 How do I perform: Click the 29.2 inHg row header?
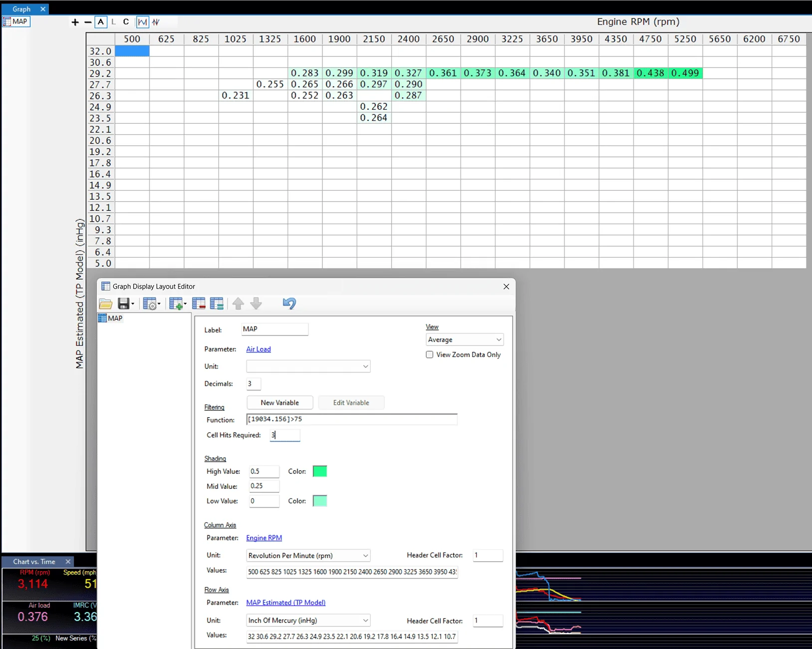tap(100, 73)
